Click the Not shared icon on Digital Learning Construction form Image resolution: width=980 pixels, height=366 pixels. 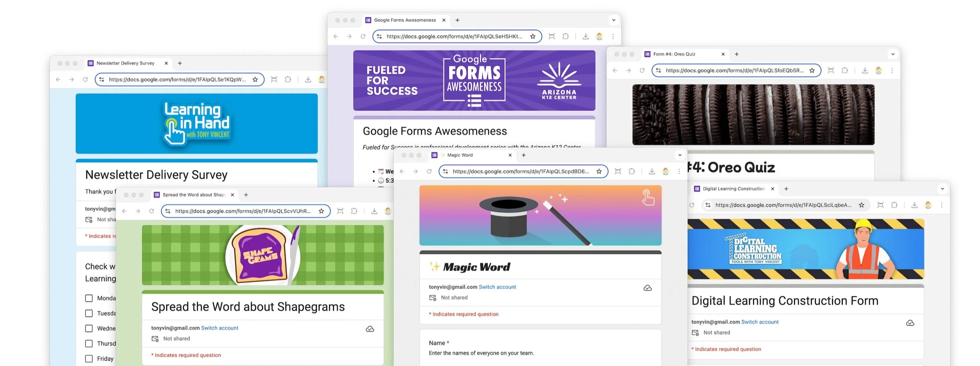pyautogui.click(x=695, y=332)
